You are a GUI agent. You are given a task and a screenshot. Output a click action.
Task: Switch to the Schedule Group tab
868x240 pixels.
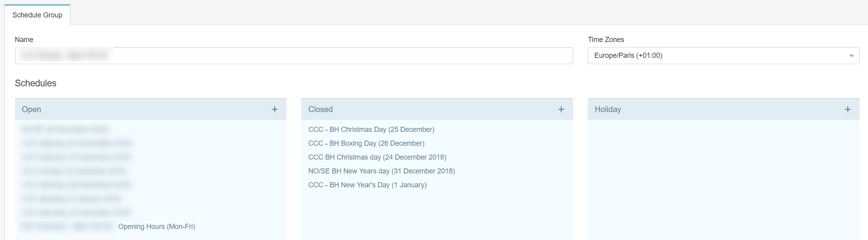coord(37,15)
